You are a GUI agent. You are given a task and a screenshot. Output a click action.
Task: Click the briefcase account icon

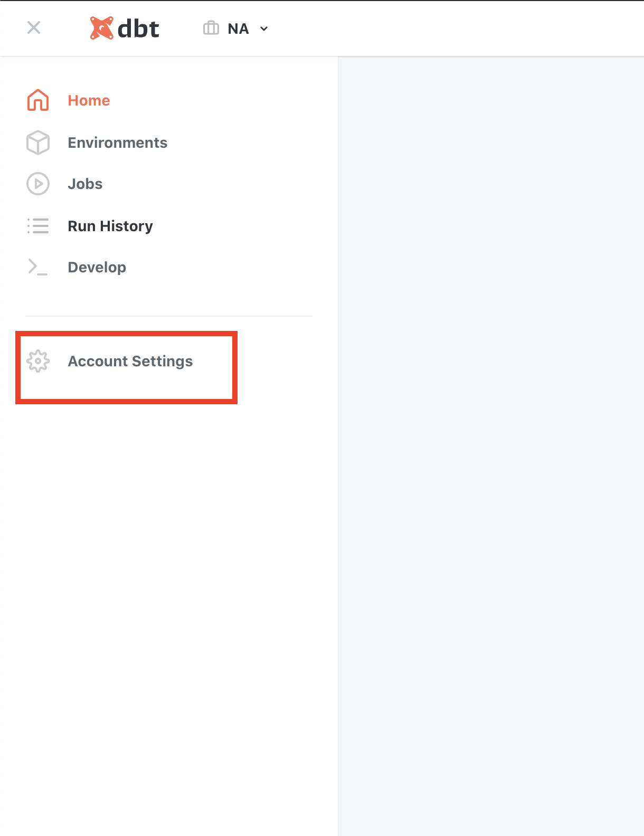coord(211,28)
